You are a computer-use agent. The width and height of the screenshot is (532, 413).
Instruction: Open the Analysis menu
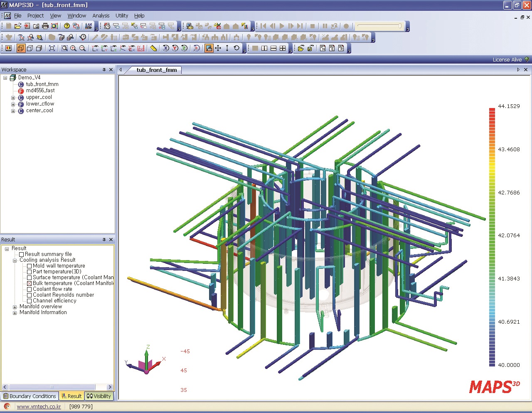click(x=101, y=15)
